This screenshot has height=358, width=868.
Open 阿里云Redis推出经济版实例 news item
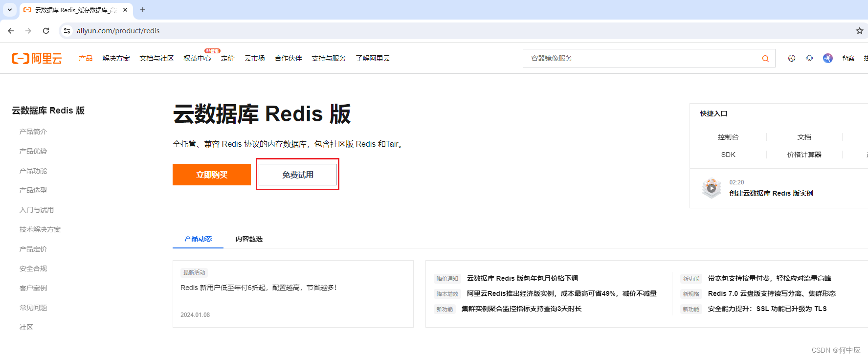(561, 293)
